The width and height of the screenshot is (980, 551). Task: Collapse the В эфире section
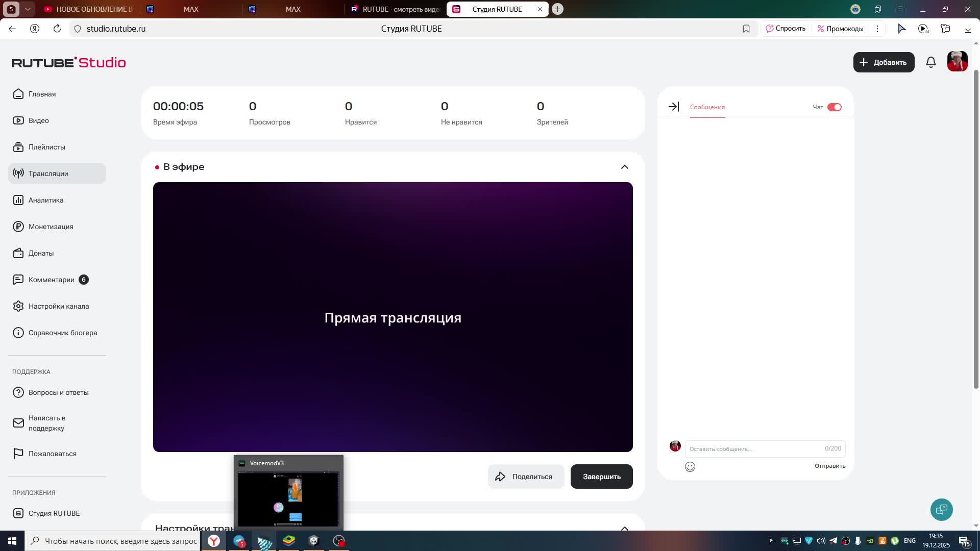pos(624,167)
